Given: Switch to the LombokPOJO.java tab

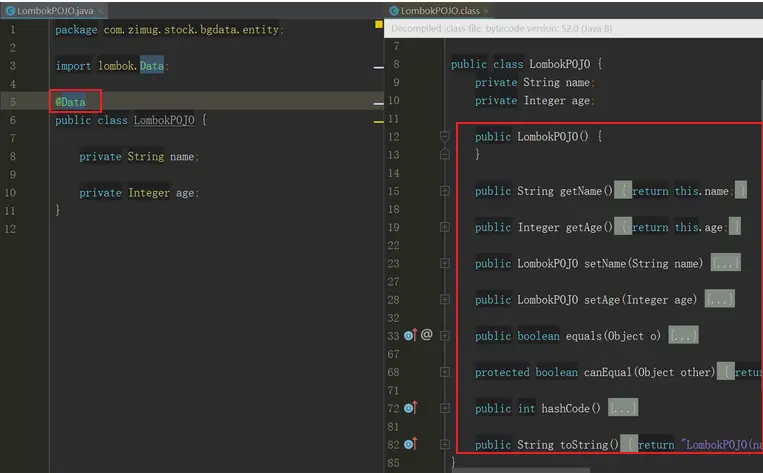Looking at the screenshot, I should [54, 11].
